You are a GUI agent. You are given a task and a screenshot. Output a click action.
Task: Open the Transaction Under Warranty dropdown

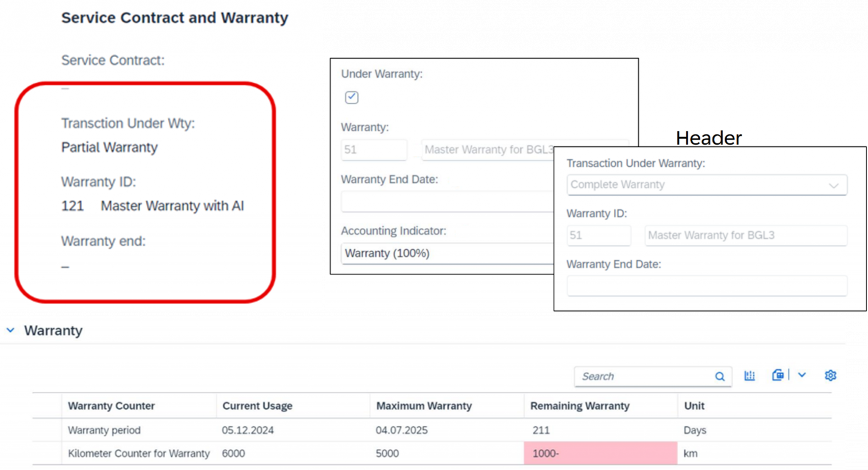click(833, 185)
